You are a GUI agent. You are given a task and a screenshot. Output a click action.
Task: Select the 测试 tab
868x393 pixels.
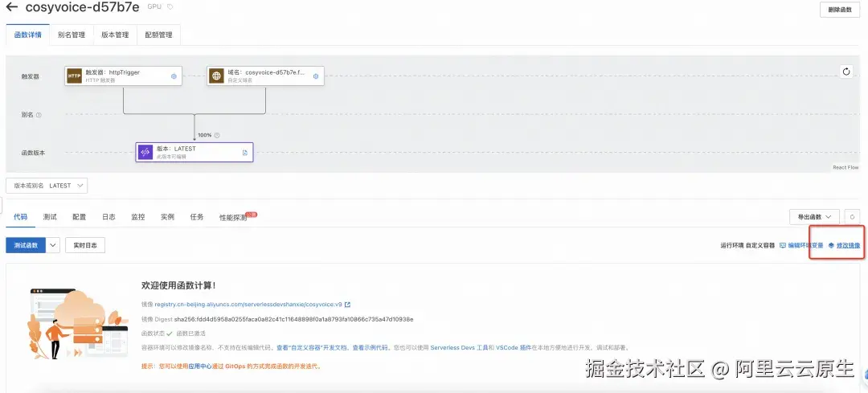(50, 217)
